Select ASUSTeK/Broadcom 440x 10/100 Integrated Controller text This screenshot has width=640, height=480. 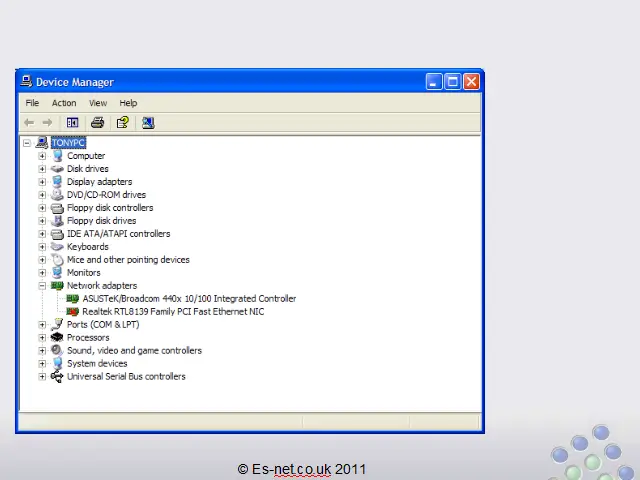click(189, 298)
